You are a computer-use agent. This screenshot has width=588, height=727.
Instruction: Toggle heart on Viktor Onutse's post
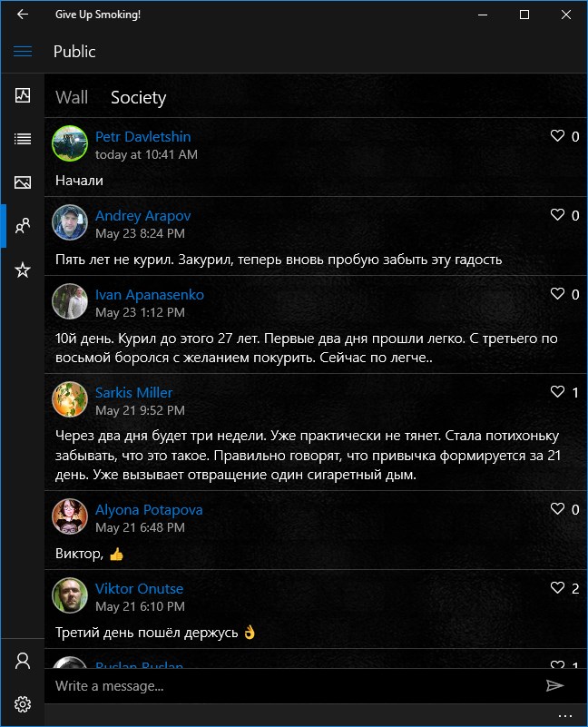558,588
